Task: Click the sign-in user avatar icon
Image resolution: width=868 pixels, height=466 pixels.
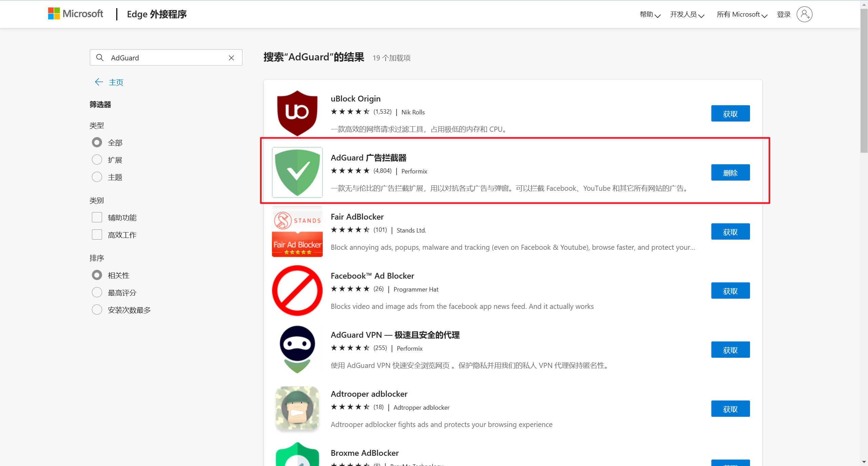Action: coord(804,14)
